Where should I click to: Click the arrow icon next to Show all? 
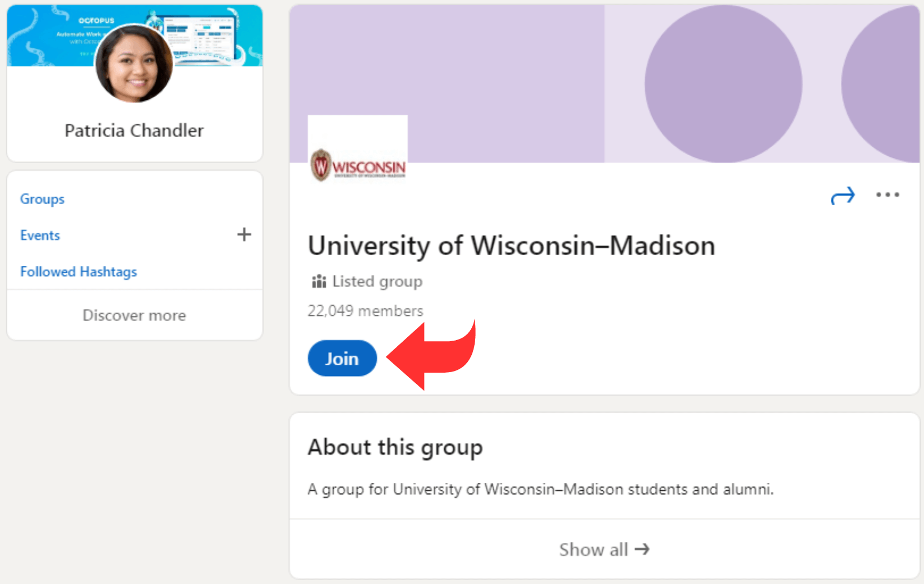[641, 549]
